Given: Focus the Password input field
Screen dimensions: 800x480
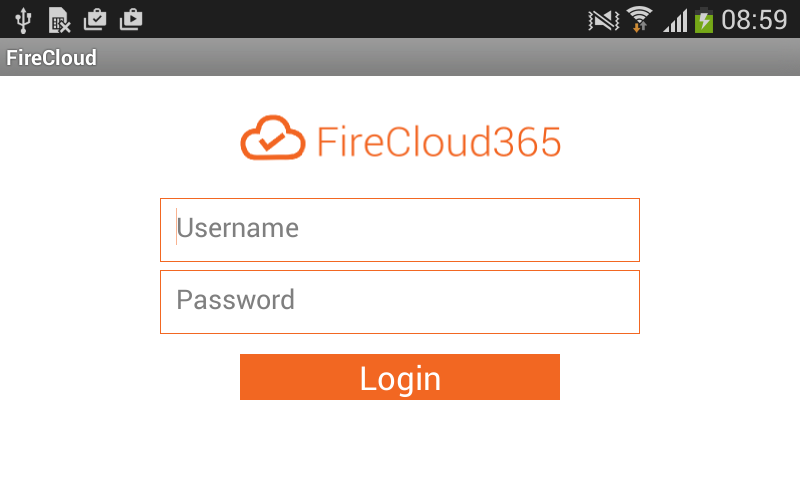Looking at the screenshot, I should coord(400,302).
